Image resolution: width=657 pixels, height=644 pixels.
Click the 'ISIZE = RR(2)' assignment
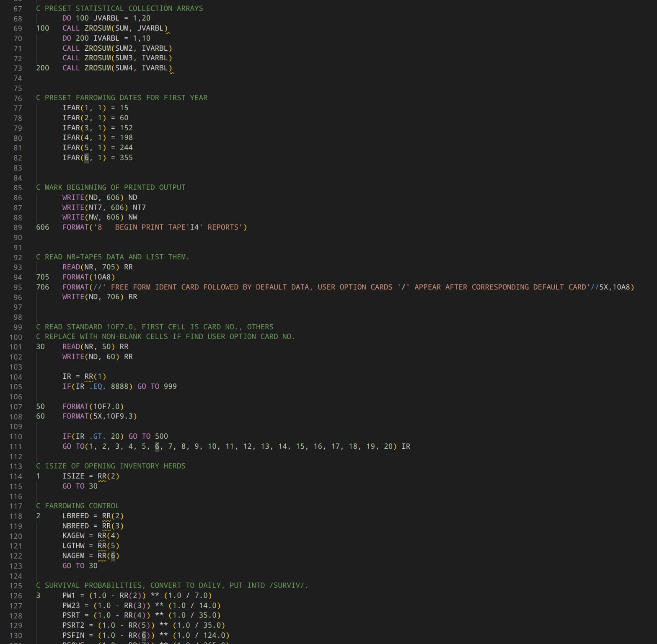91,476
